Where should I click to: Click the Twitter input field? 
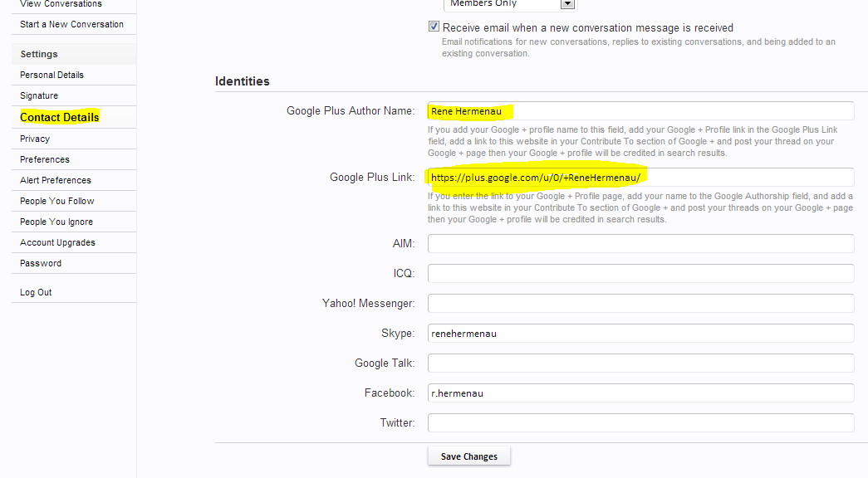tap(640, 422)
